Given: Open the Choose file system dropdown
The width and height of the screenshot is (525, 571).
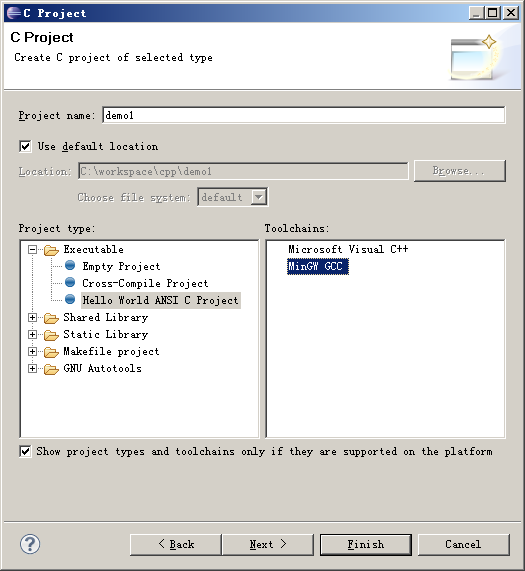Looking at the screenshot, I should coord(259,197).
